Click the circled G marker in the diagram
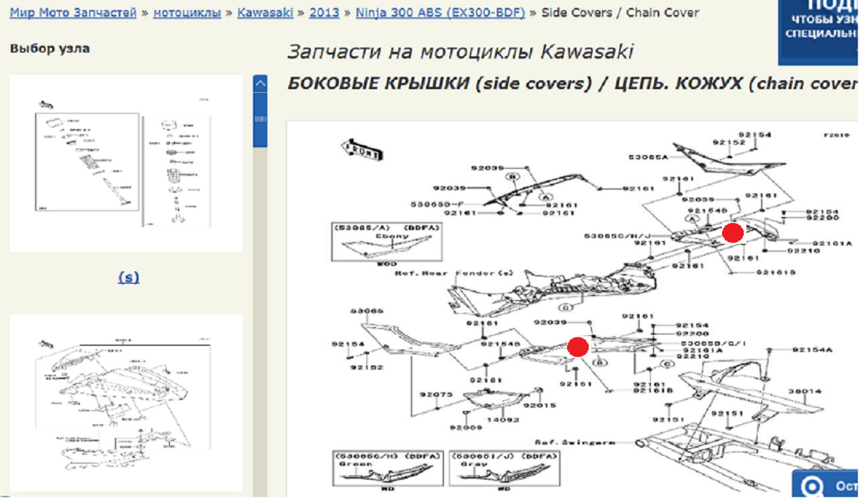Image resolution: width=868 pixels, height=504 pixels. (x=565, y=307)
